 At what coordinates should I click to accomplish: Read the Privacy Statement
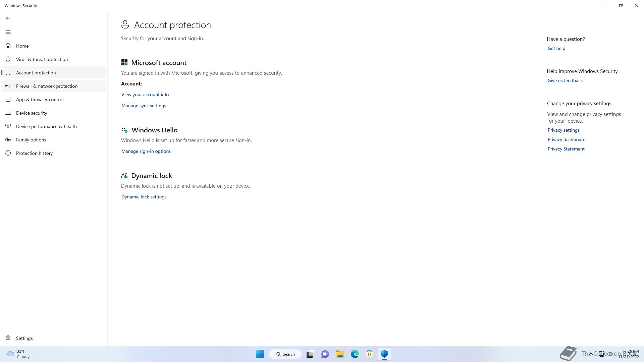(x=566, y=149)
